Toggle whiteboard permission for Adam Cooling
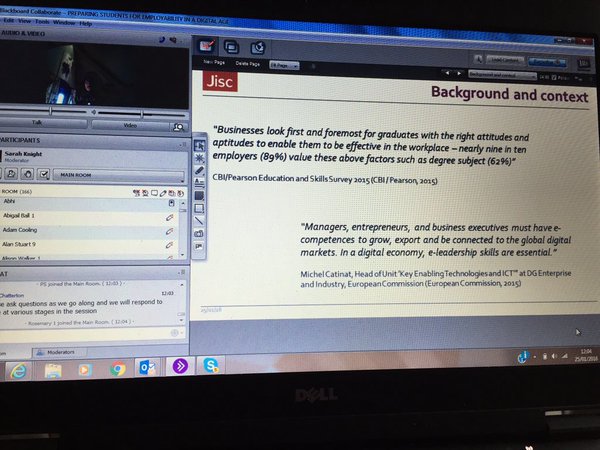600x450 pixels. (170, 231)
